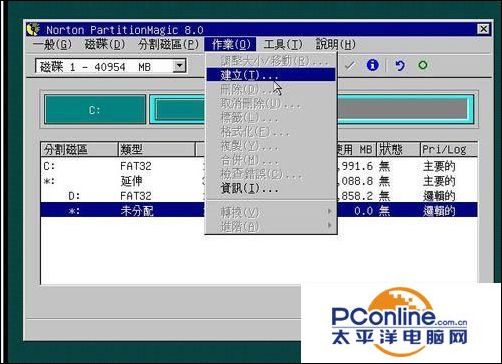Click the green circle apply icon
502x364 pixels.
pyautogui.click(x=423, y=65)
